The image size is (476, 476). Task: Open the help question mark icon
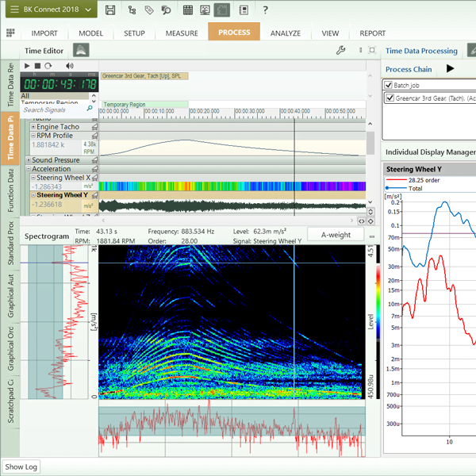click(x=264, y=10)
